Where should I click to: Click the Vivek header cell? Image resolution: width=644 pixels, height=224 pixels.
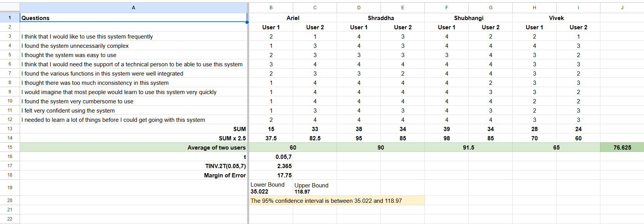tap(556, 18)
